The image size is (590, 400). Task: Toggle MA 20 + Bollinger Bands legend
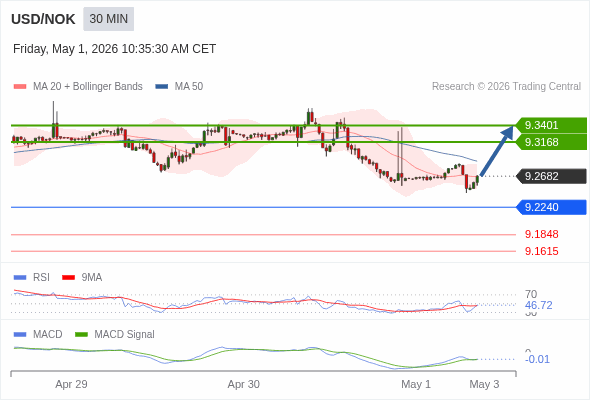[x=78, y=87]
